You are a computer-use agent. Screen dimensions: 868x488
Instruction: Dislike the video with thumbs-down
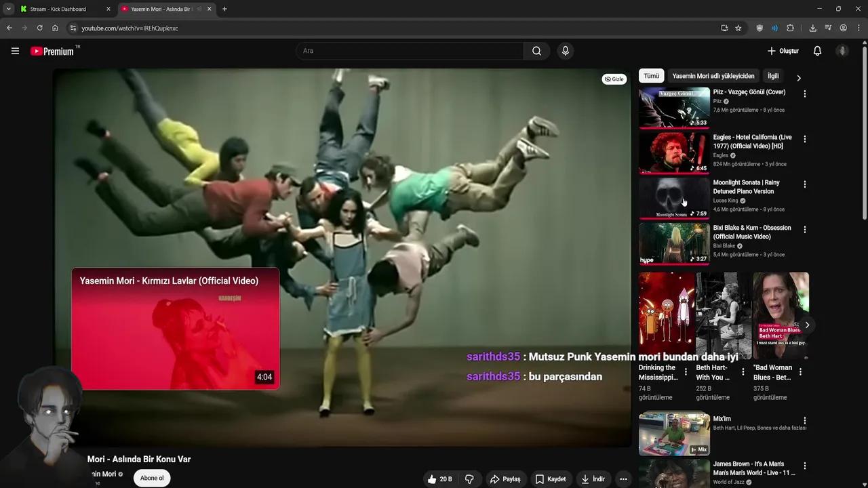pos(469,479)
